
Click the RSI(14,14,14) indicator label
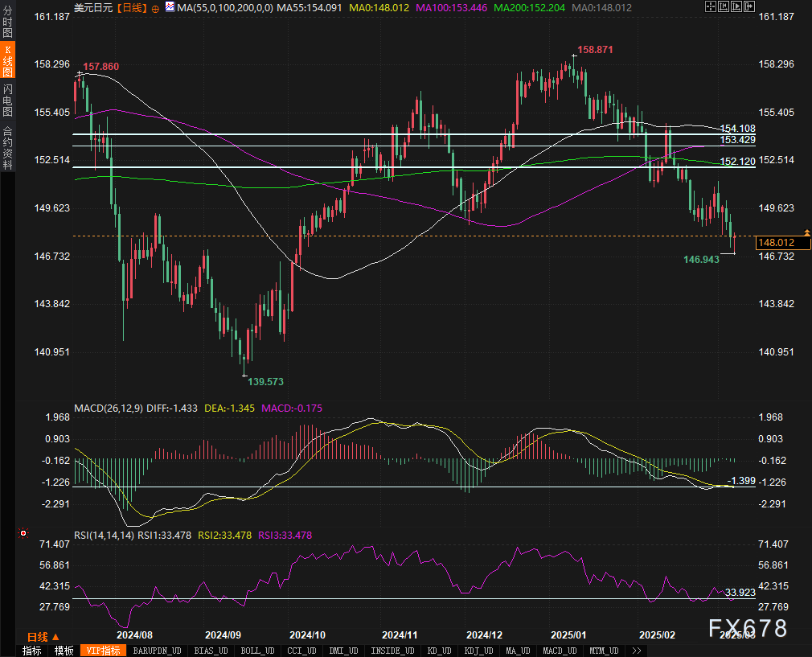point(104,535)
